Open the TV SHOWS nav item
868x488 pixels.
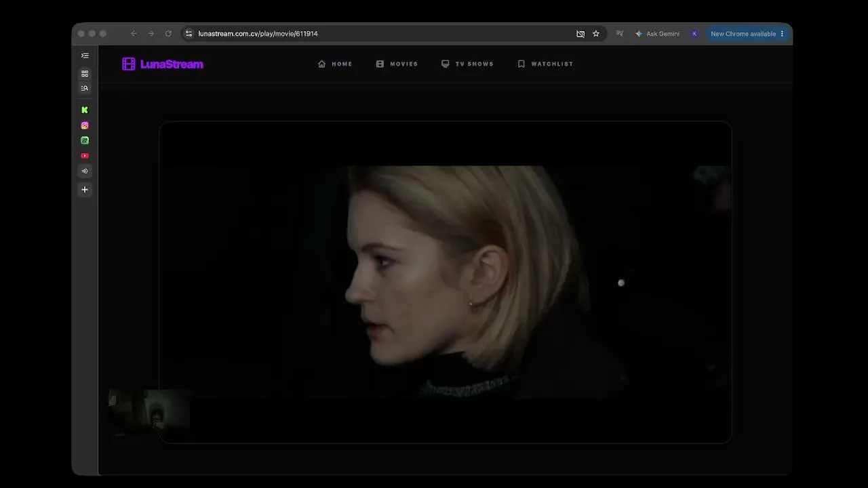tap(467, 64)
